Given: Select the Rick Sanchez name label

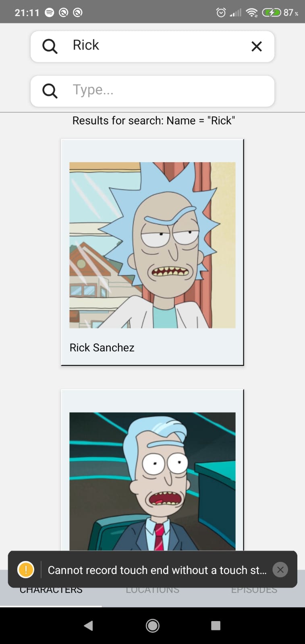Looking at the screenshot, I should (102, 347).
